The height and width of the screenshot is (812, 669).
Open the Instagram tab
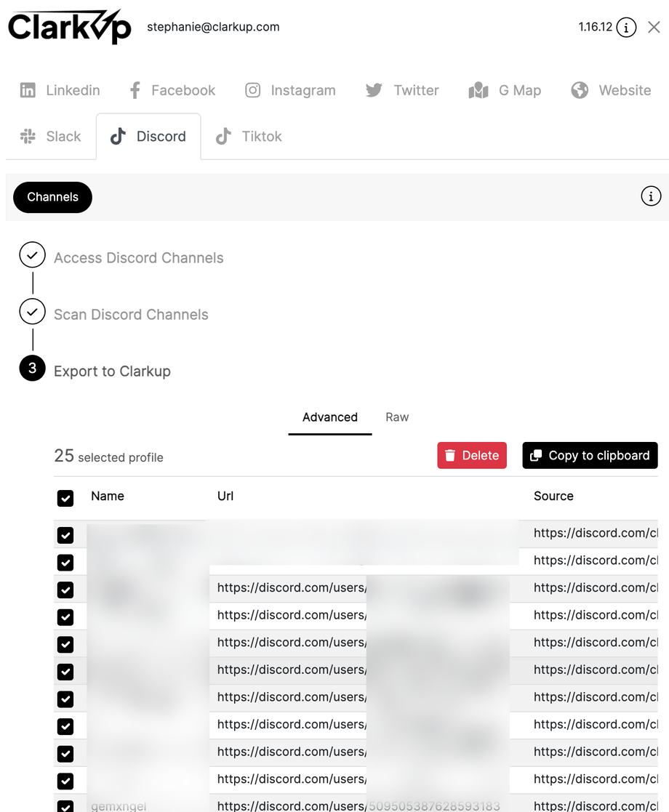click(x=290, y=90)
